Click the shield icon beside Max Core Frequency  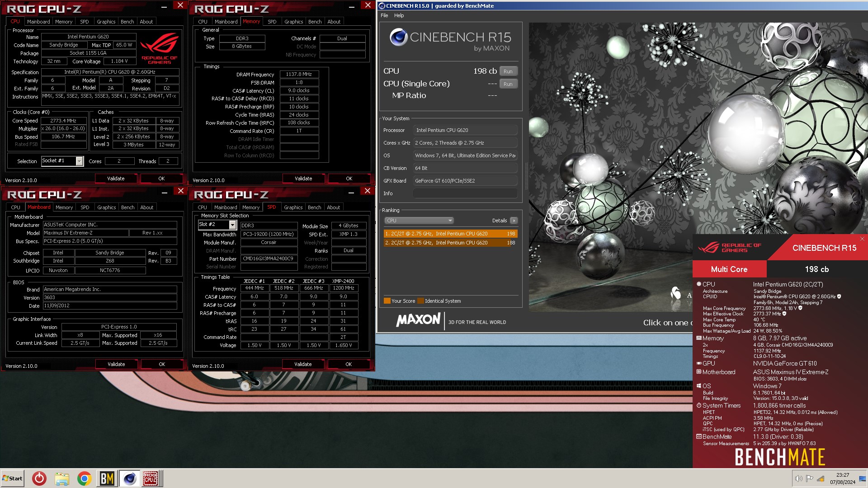[x=800, y=308]
